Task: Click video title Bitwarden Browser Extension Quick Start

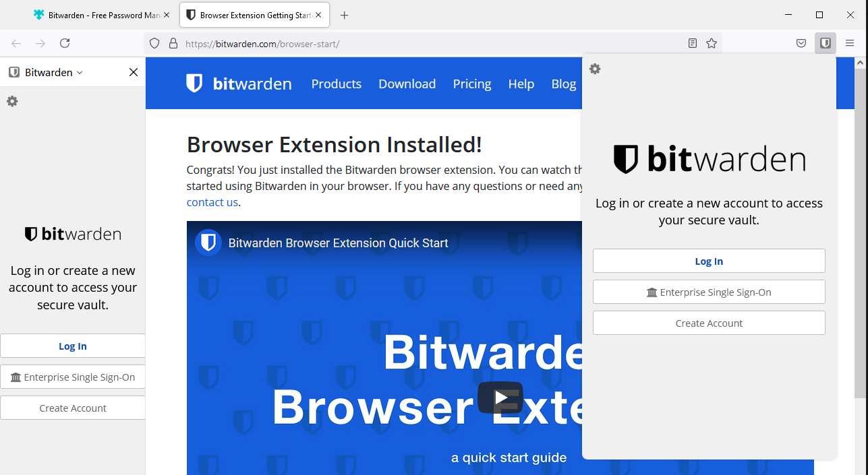Action: pos(339,243)
